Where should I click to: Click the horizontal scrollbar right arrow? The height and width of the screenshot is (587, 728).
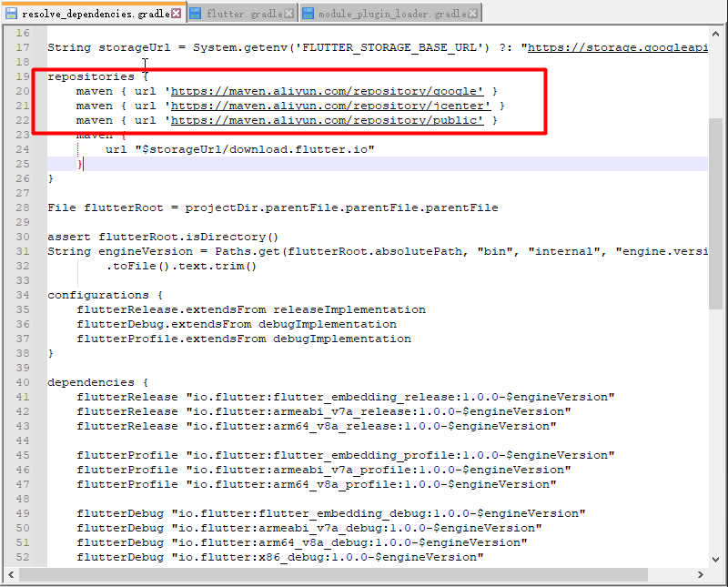click(x=701, y=574)
